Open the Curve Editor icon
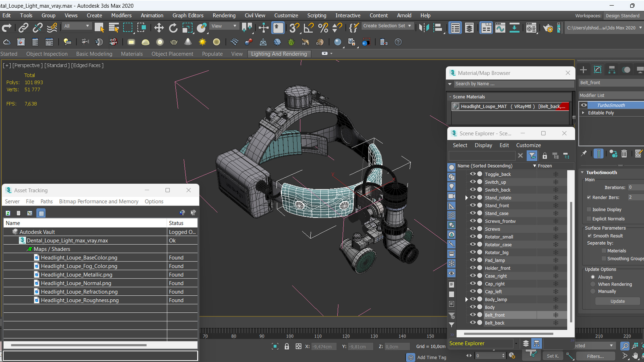644x362 pixels. [500, 28]
